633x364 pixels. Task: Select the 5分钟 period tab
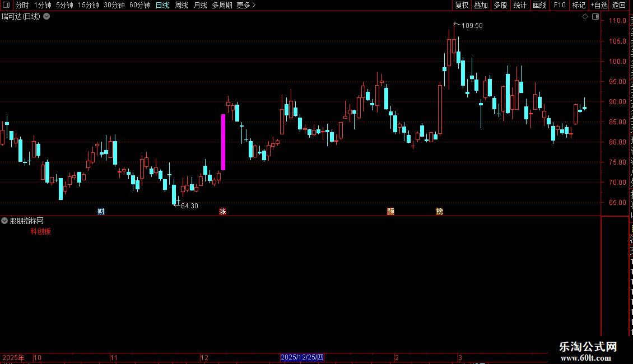click(64, 5)
